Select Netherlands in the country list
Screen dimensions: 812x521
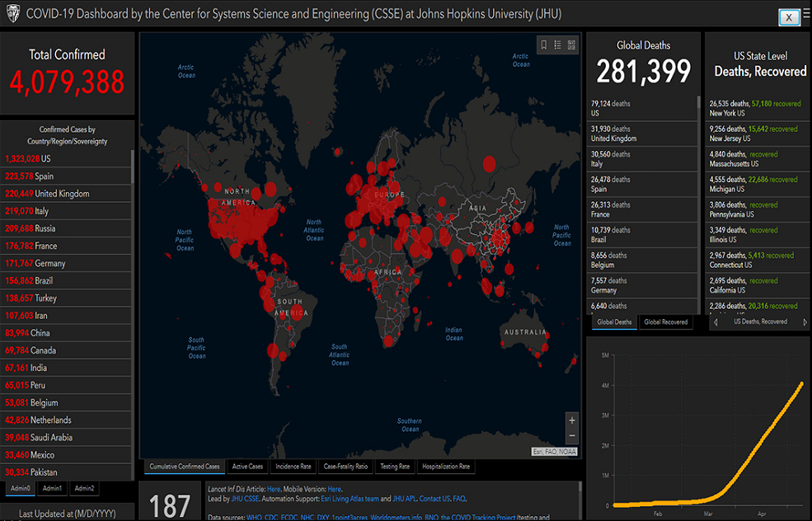tap(66, 420)
